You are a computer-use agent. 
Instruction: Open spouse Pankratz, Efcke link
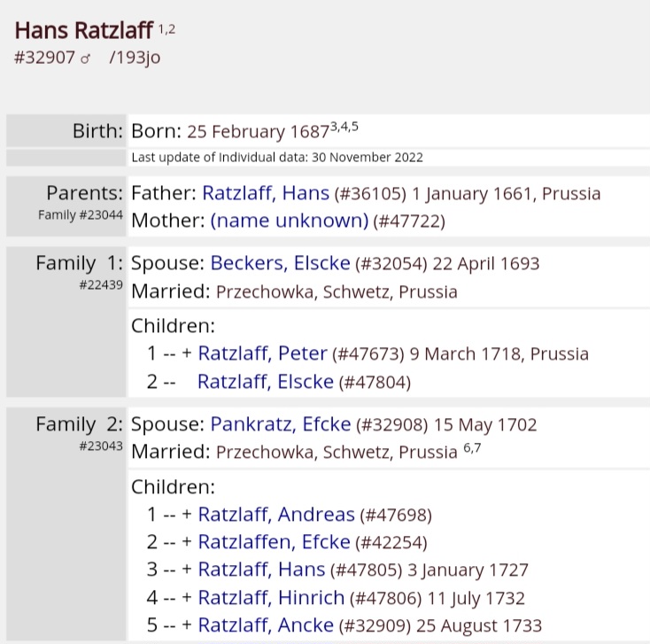281,424
